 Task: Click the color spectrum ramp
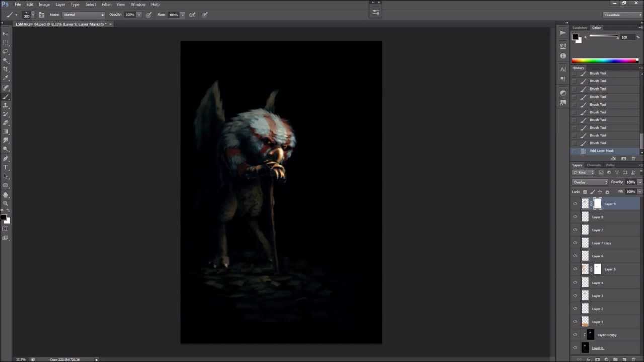[x=604, y=61]
